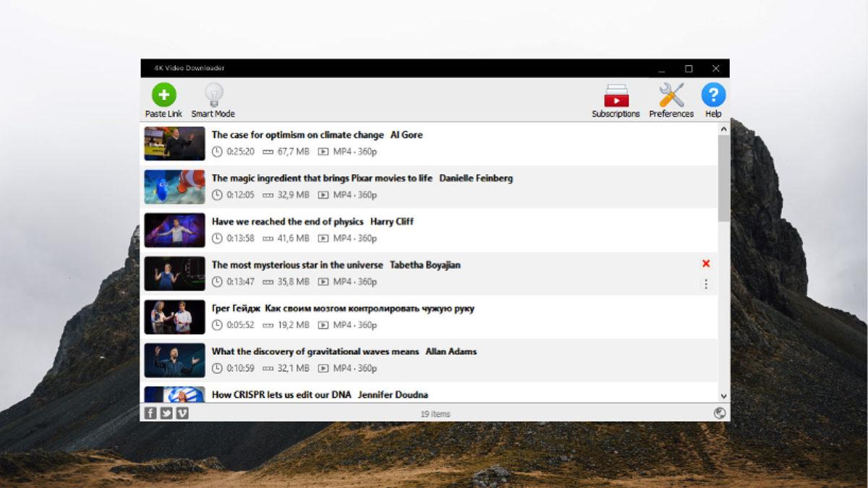Open Subscriptions with the red player icon

(x=616, y=95)
